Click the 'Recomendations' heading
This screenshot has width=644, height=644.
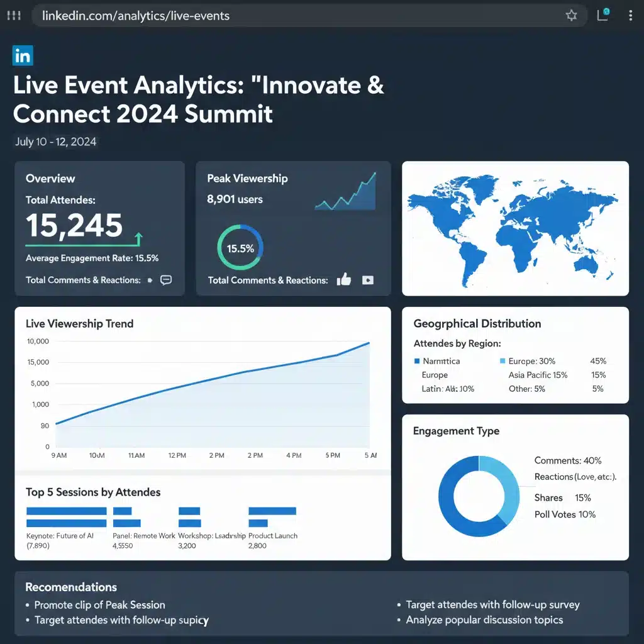[x=71, y=587]
